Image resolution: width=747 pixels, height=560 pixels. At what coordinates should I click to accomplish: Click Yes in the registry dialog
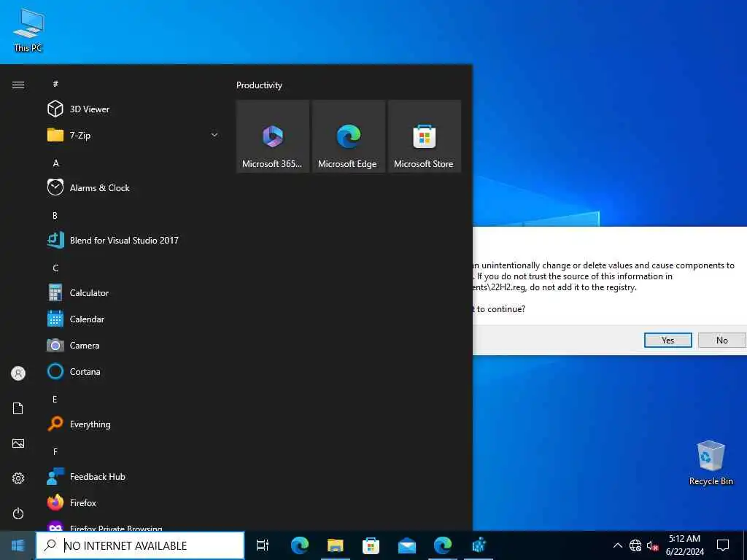[x=668, y=340]
